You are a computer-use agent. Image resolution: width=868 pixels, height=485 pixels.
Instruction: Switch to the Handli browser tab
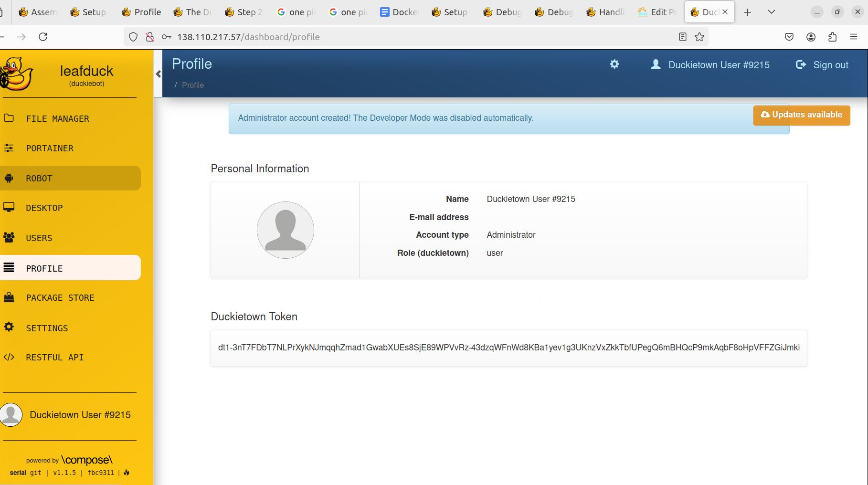click(x=605, y=12)
